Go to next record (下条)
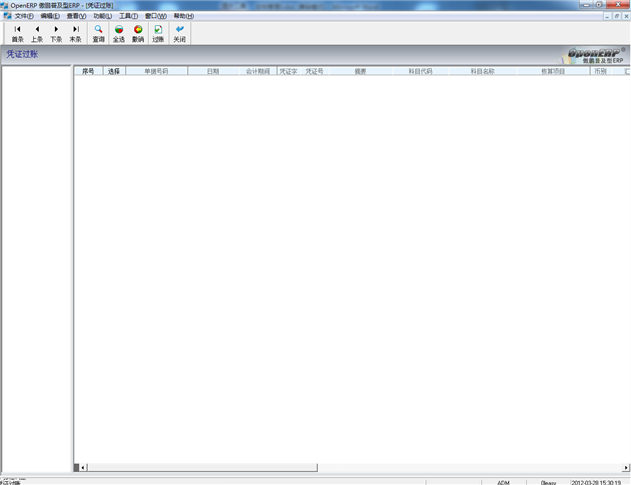The width and height of the screenshot is (631, 485). [56, 33]
